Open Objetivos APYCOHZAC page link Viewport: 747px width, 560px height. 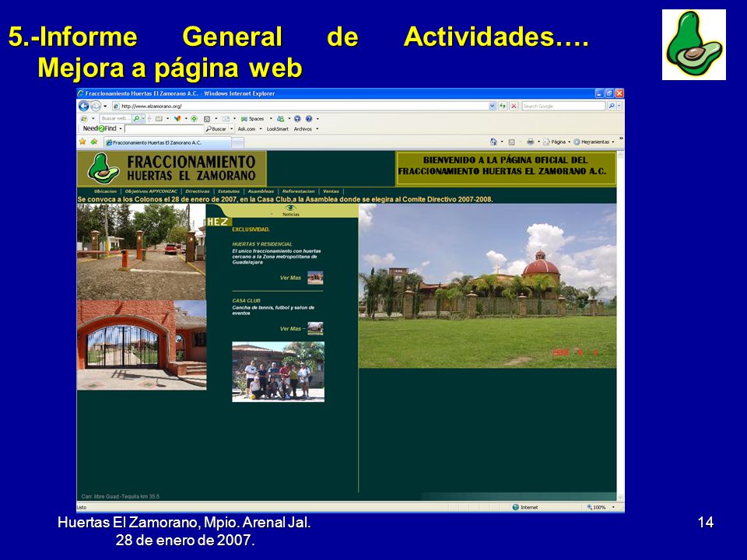click(x=151, y=191)
